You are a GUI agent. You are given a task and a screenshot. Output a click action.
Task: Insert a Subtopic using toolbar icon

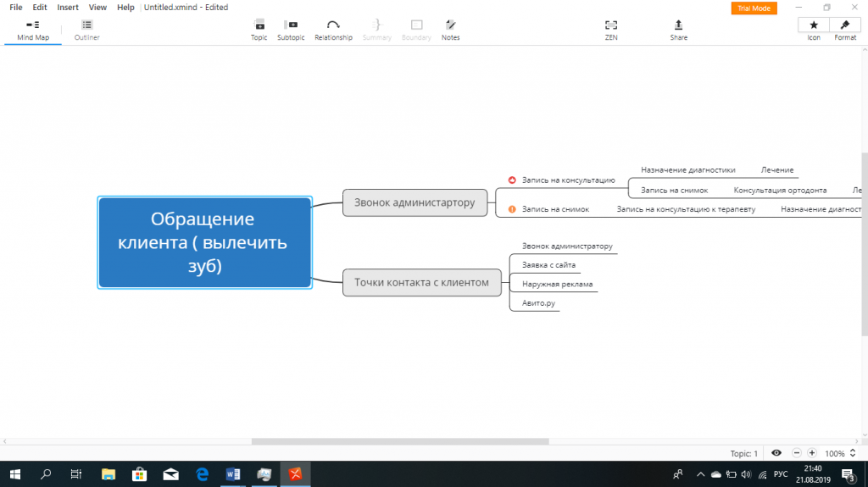click(x=291, y=29)
